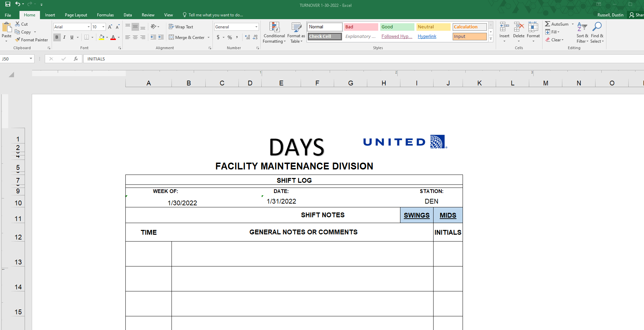644x330 pixels.
Task: Click the Center alignment icon
Action: click(x=135, y=37)
